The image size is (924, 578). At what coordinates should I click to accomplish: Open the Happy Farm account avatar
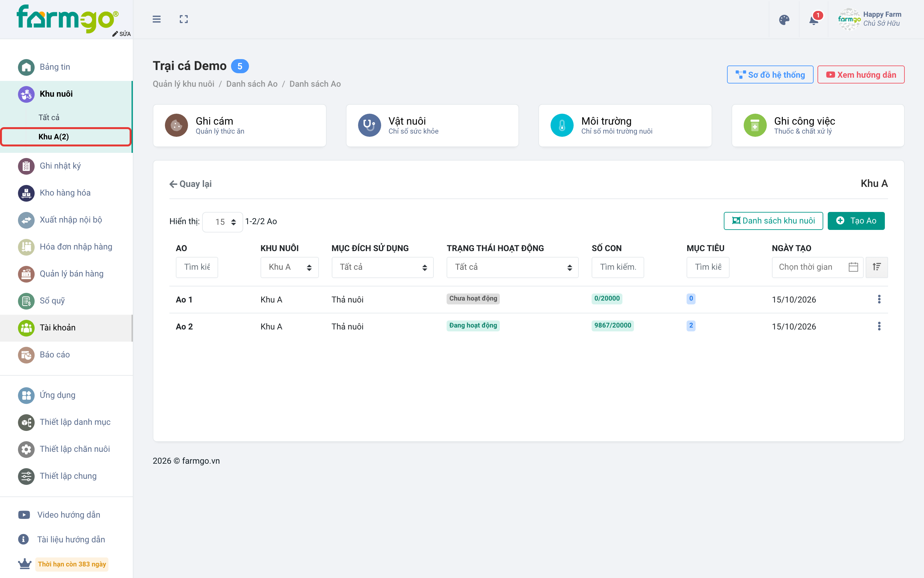[x=849, y=19]
